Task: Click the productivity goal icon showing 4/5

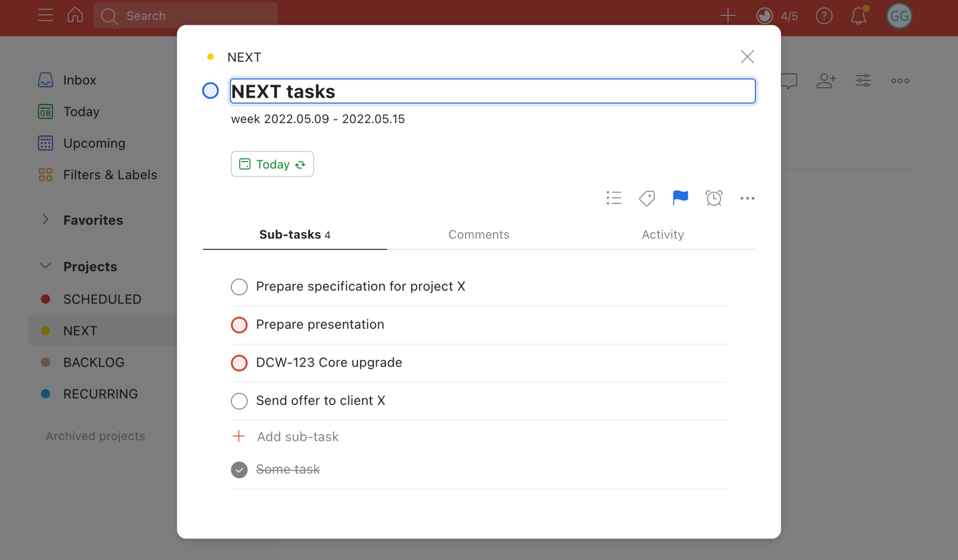Action: click(x=764, y=15)
